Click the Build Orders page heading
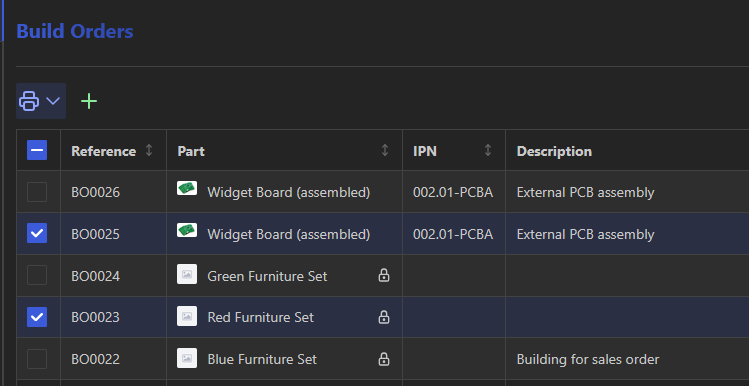Screen dimensions: 749x386 click(75, 32)
